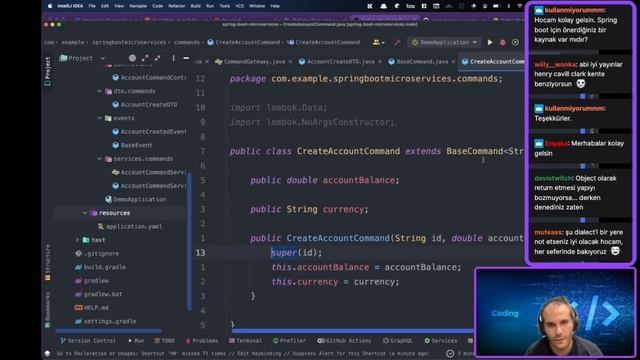640x360 pixels.
Task: Click the key promoter notification in status bar
Action: (242, 353)
